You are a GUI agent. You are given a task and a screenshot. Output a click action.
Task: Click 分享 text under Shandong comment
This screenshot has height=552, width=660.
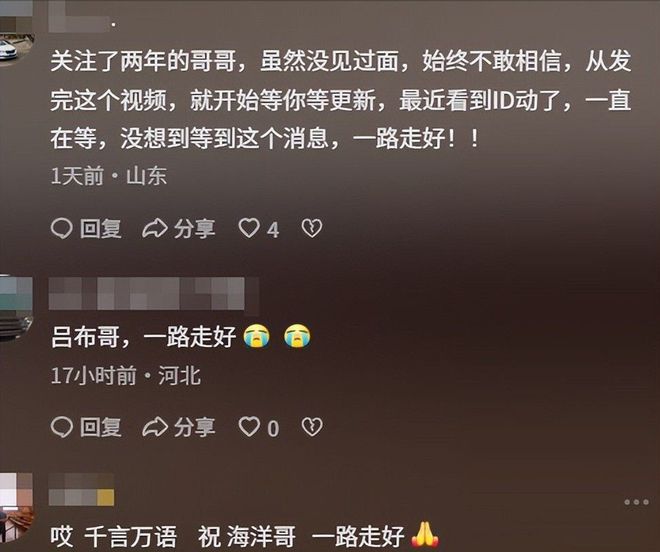[x=194, y=229]
